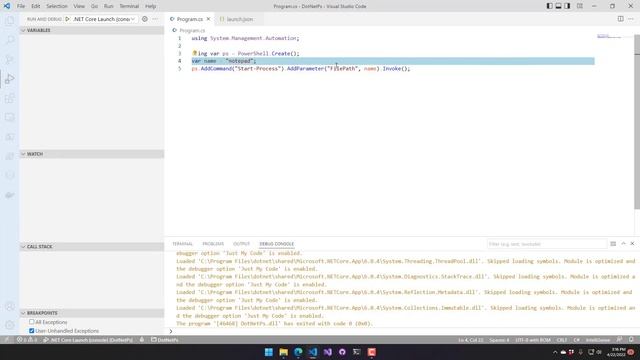Switch to the OUTPUT panel tab
Screen dimensions: 640x360
(241, 244)
